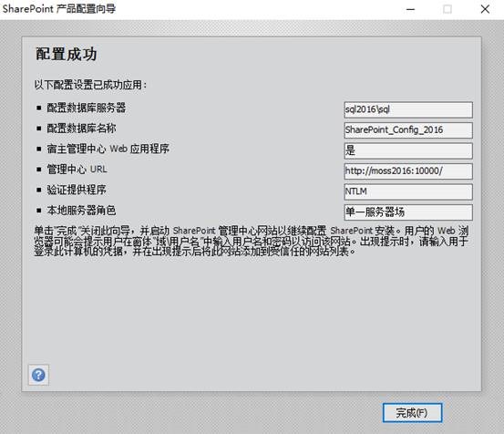The height and width of the screenshot is (434, 504).
Task: Click the 配置数据库服务器 label
Action: pyautogui.click(x=87, y=108)
